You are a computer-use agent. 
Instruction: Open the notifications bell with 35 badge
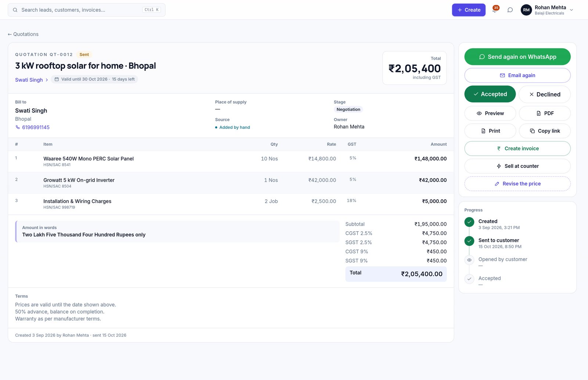coord(495,10)
